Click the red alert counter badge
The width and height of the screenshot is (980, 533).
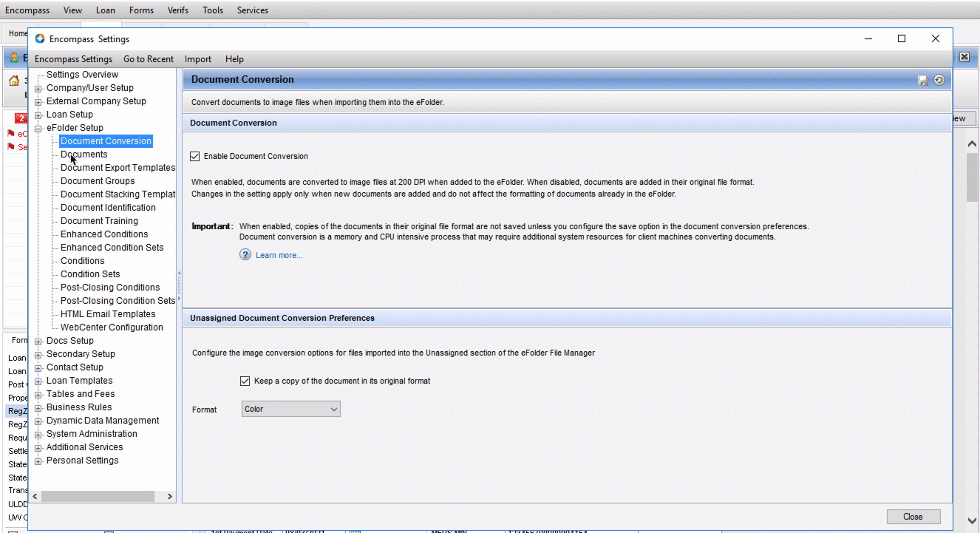pyautogui.click(x=21, y=118)
